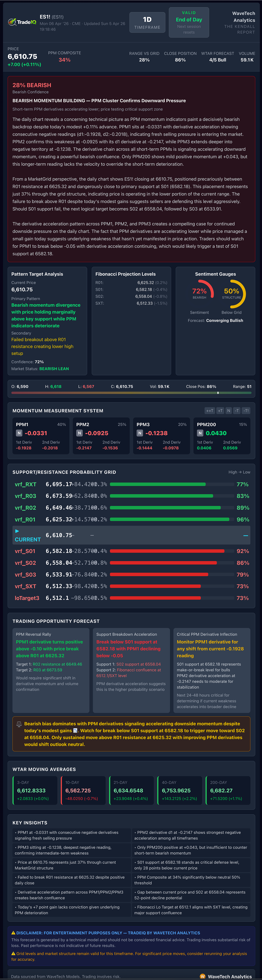The width and height of the screenshot is (262, 980).
Task: Click the N badge in PPM3 card
Action: (140, 433)
